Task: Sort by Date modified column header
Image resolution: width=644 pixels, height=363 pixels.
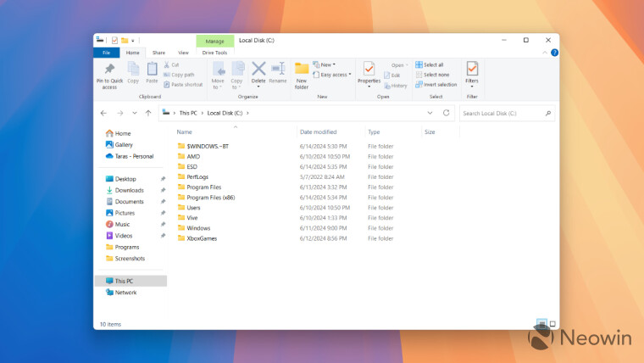Action: tap(319, 132)
